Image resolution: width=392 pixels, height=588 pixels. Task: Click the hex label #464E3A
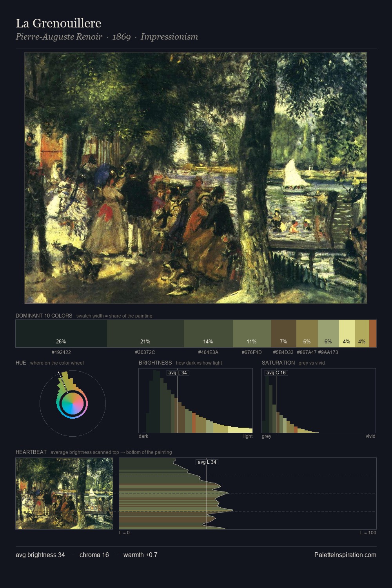click(208, 352)
